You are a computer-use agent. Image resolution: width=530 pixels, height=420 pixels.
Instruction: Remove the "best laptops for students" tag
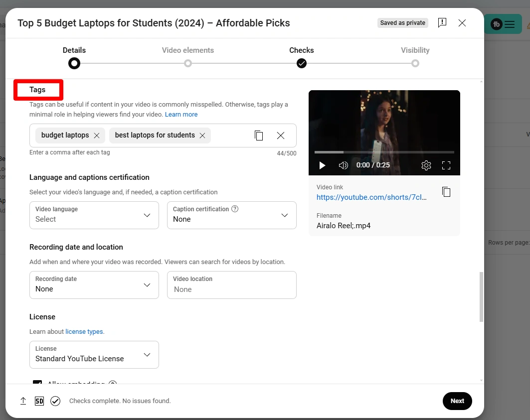(x=202, y=136)
